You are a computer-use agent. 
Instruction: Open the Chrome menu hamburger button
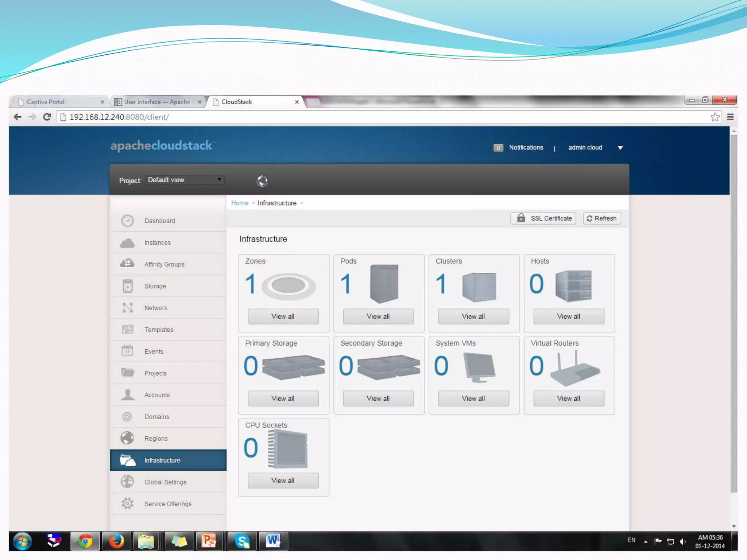pos(730,117)
